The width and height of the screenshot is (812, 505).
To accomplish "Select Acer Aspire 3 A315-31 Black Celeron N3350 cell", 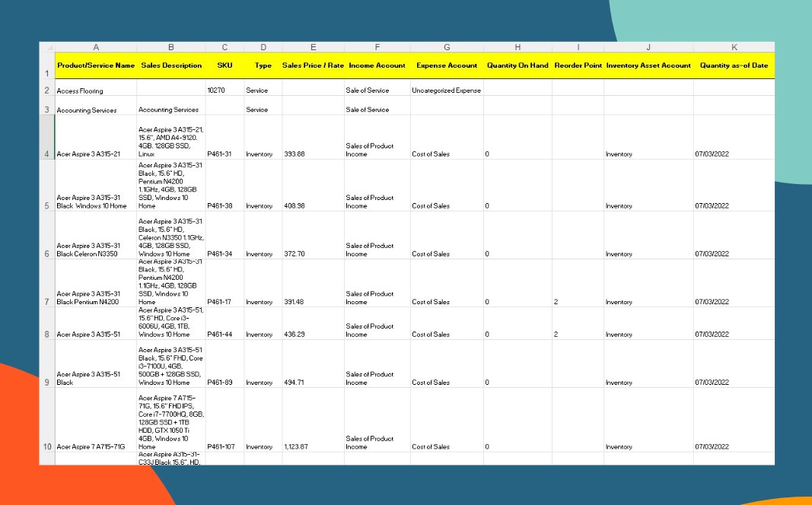I will point(96,235).
